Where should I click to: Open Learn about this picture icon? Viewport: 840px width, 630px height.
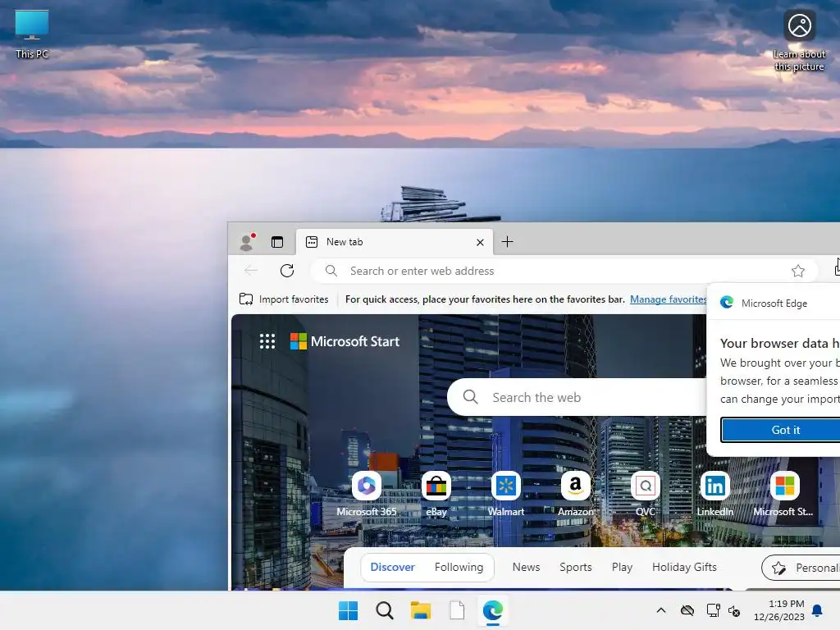(799, 41)
